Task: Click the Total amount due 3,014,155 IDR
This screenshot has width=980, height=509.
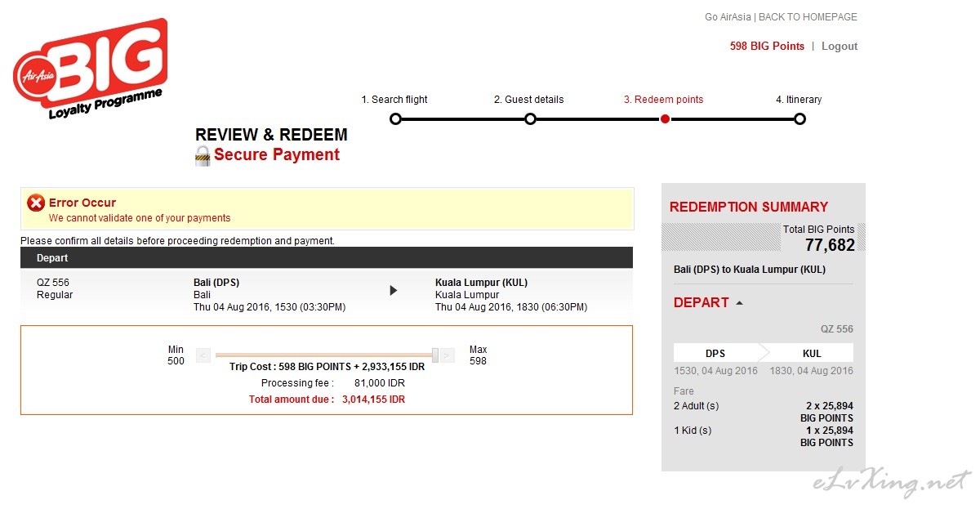Action: [327, 400]
